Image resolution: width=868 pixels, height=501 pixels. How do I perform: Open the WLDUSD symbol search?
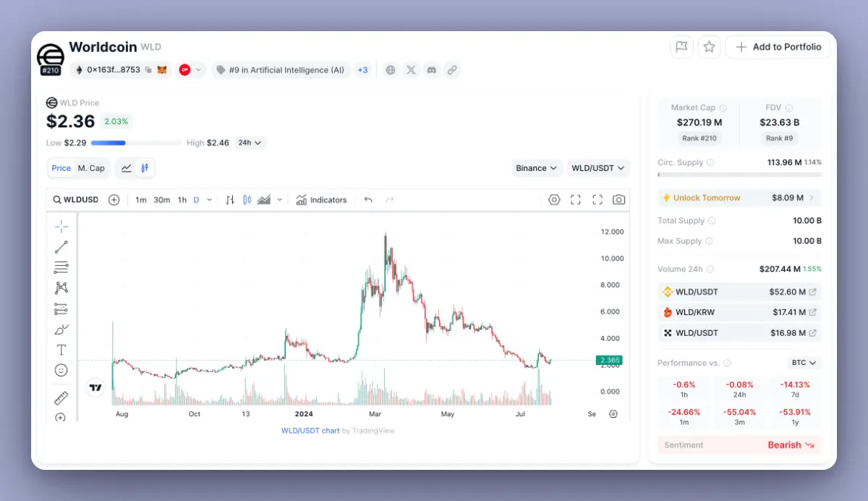pyautogui.click(x=76, y=199)
